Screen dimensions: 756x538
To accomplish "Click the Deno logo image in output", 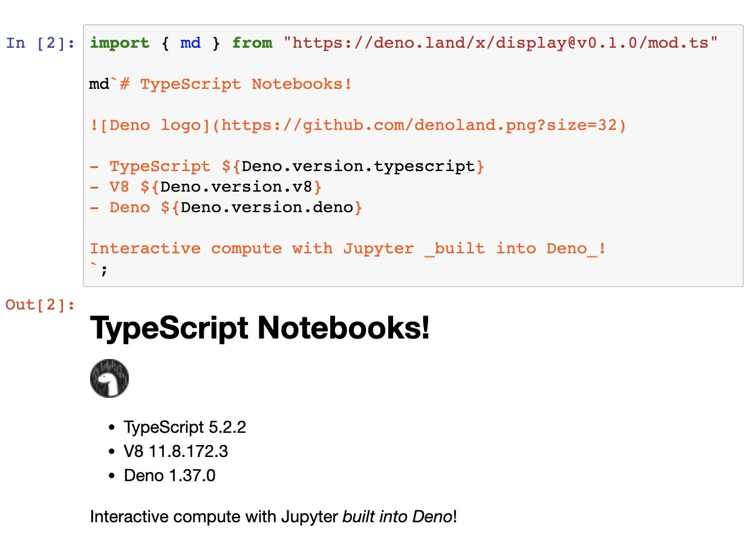I will [x=109, y=378].
